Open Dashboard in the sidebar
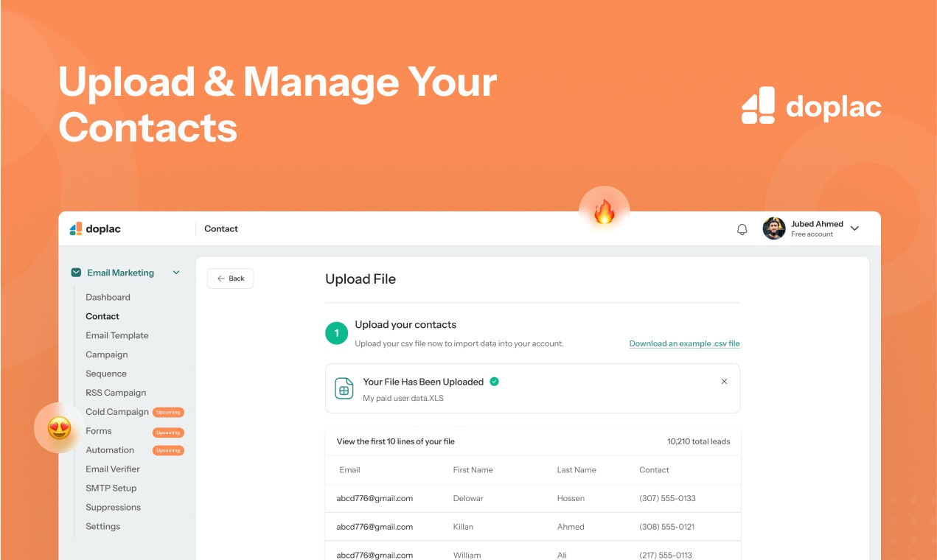Image resolution: width=937 pixels, height=560 pixels. point(108,297)
